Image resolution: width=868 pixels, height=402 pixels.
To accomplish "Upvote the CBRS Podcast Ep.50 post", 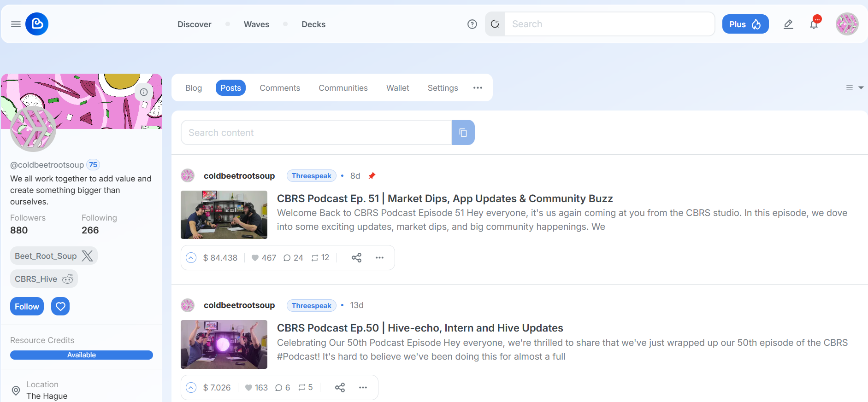I will 191,388.
